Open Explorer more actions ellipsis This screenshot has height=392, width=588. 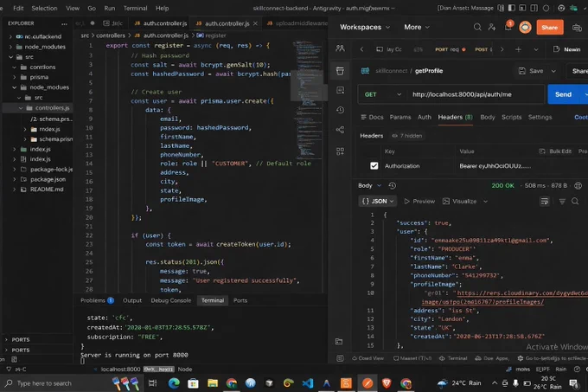point(64,23)
